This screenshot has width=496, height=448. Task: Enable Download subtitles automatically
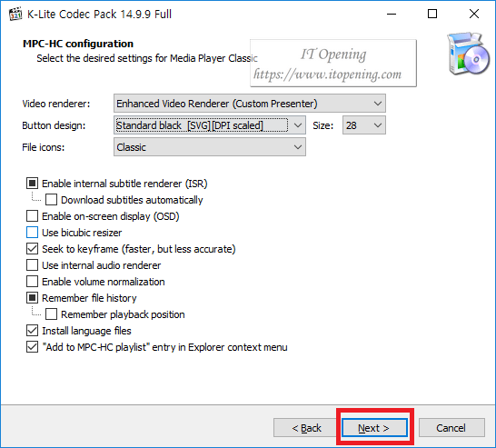51,200
